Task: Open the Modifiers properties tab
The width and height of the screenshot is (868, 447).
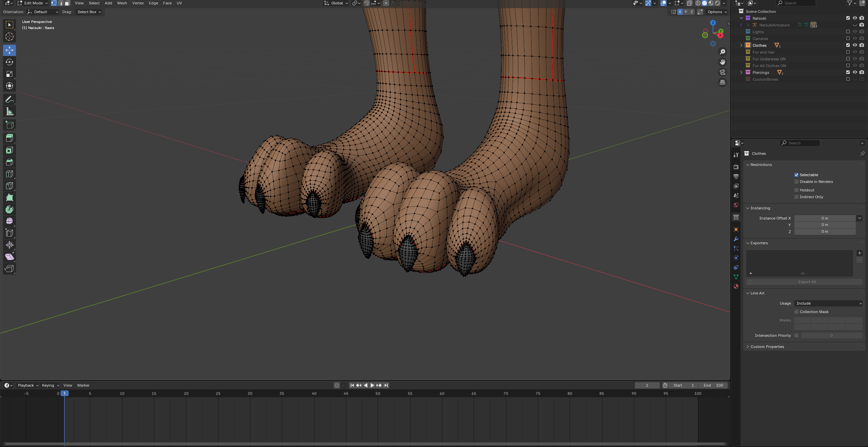Action: tap(736, 239)
